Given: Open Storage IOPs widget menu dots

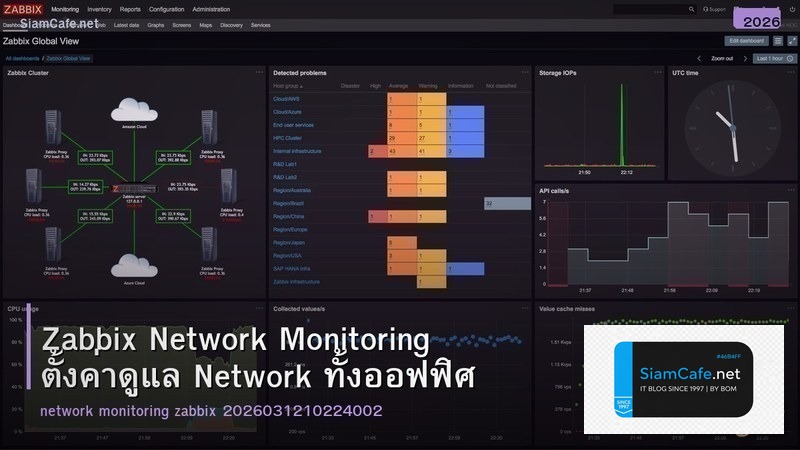Looking at the screenshot, I should 658,72.
